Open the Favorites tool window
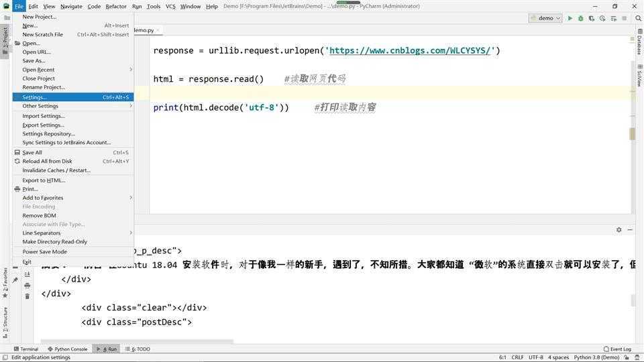The height and width of the screenshot is (362, 644). tap(5, 283)
